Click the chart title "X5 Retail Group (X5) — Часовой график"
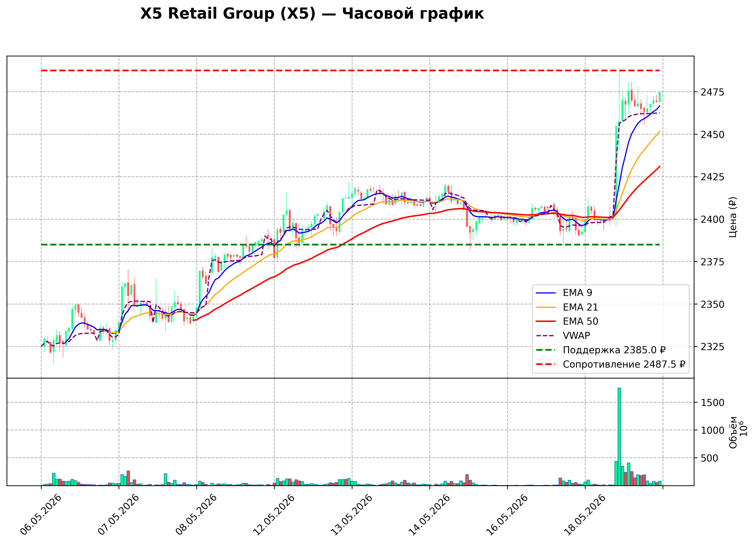The image size is (756, 544). [x=312, y=14]
